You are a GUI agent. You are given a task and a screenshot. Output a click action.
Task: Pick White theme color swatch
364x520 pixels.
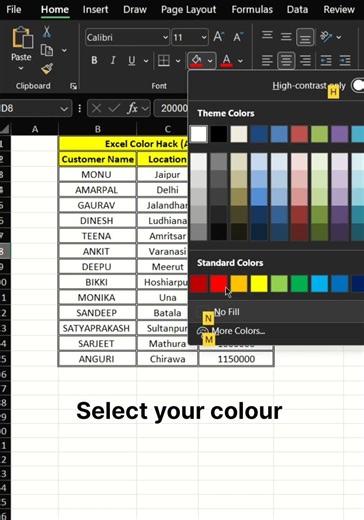tap(199, 134)
